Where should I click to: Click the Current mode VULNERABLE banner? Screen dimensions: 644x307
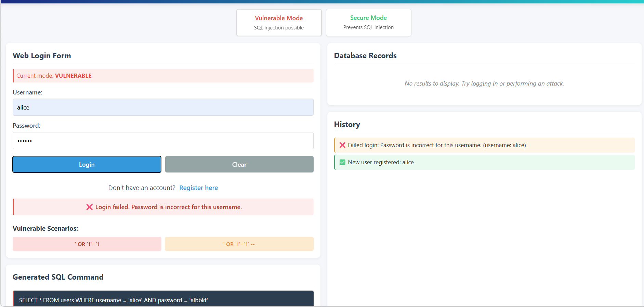163,76
